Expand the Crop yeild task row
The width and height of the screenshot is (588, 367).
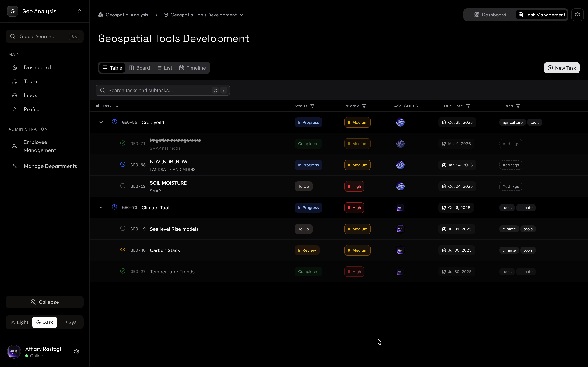[x=101, y=122]
